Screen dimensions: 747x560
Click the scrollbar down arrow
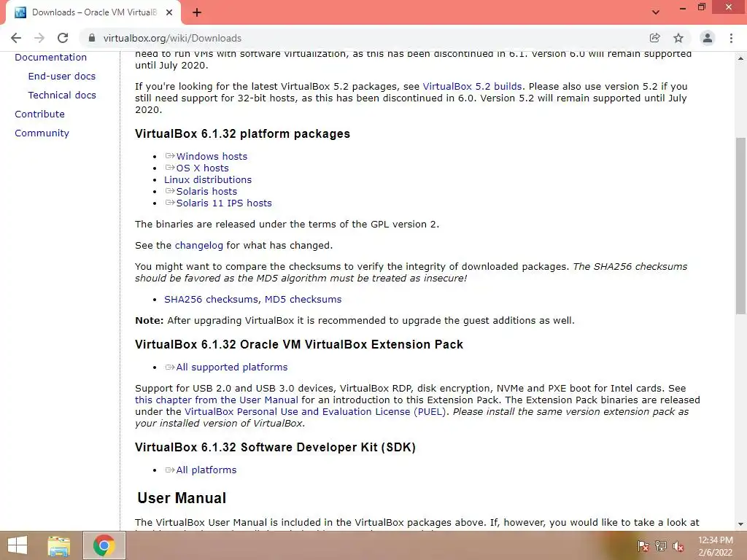click(740, 524)
